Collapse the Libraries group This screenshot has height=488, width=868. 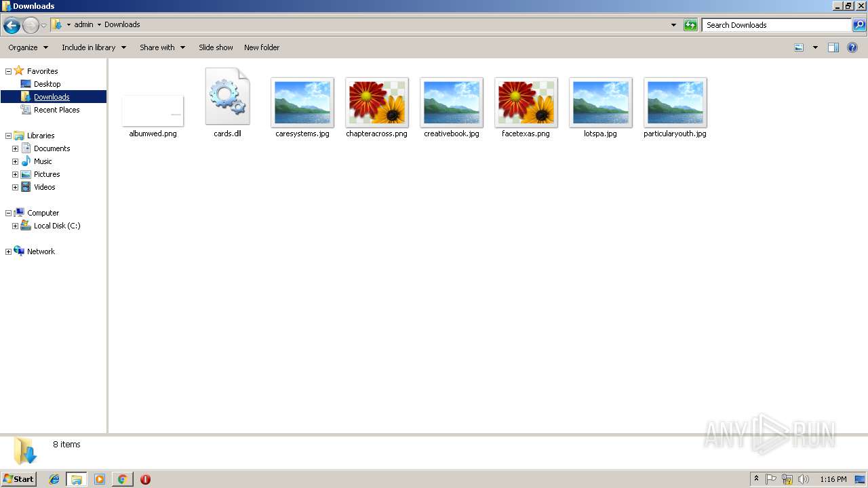(8, 136)
